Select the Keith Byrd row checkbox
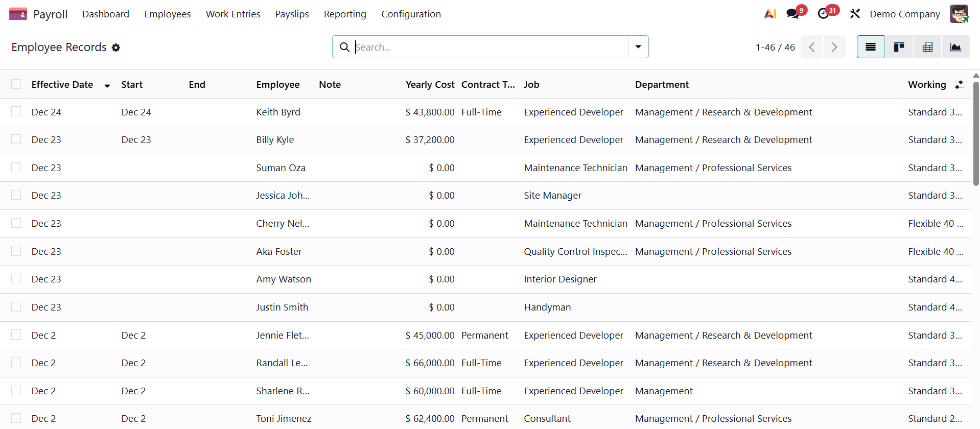 16,112
